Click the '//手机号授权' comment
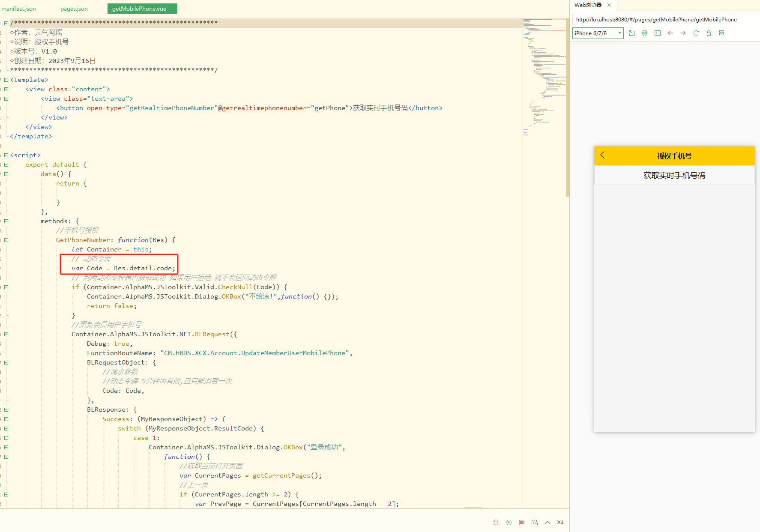Screen dimensions: 760x532 pyautogui.click(x=78, y=230)
